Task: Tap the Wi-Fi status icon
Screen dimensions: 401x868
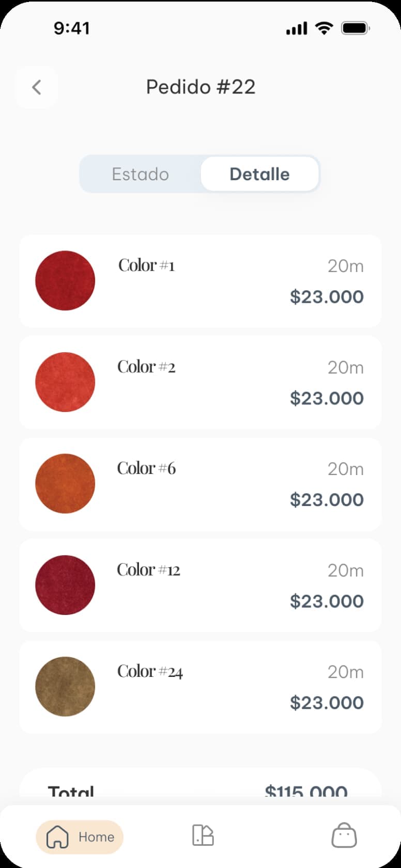Action: [x=324, y=28]
